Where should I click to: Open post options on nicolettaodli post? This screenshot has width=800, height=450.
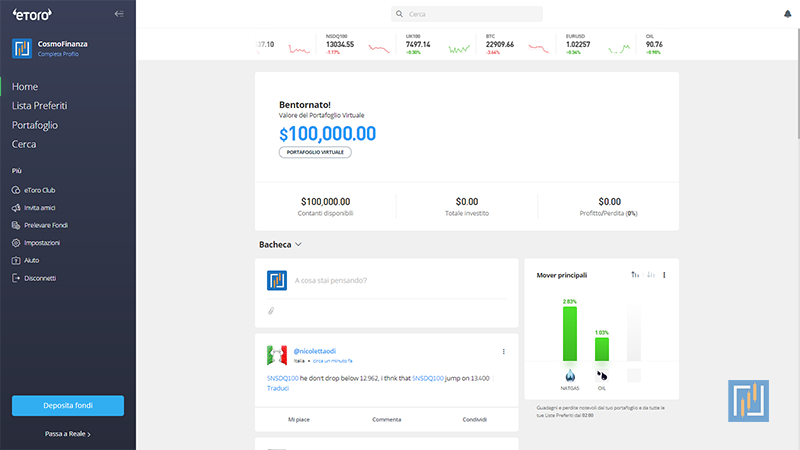504,352
